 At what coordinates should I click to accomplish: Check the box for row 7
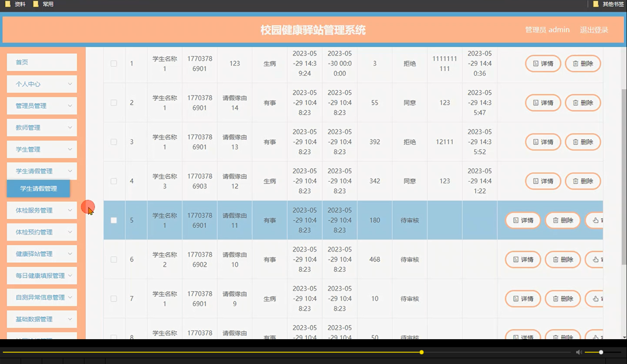(x=114, y=299)
